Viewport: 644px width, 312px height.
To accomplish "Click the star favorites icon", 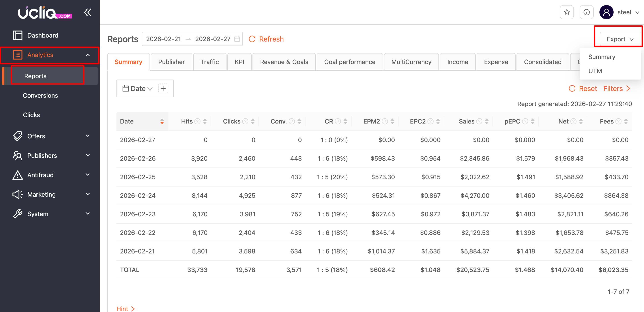I will (567, 12).
